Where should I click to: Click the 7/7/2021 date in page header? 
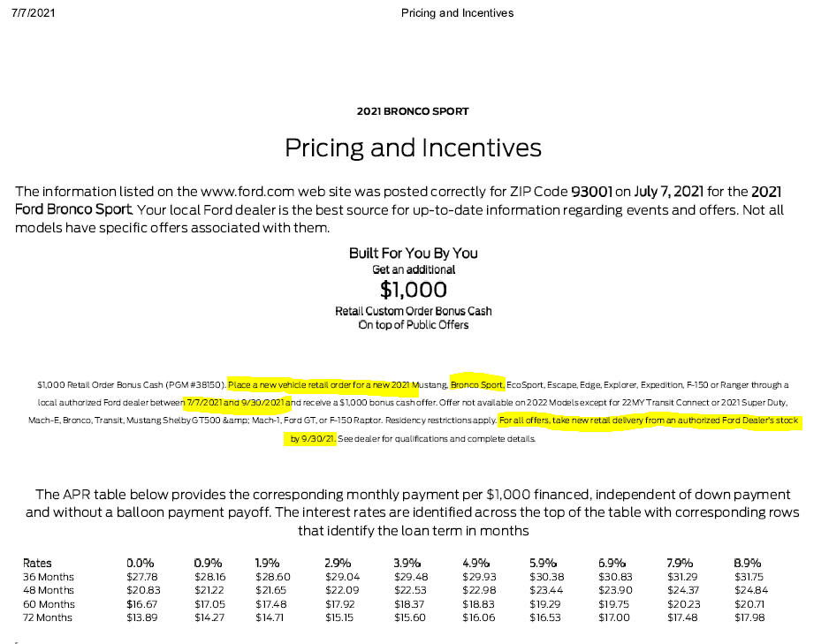point(31,13)
